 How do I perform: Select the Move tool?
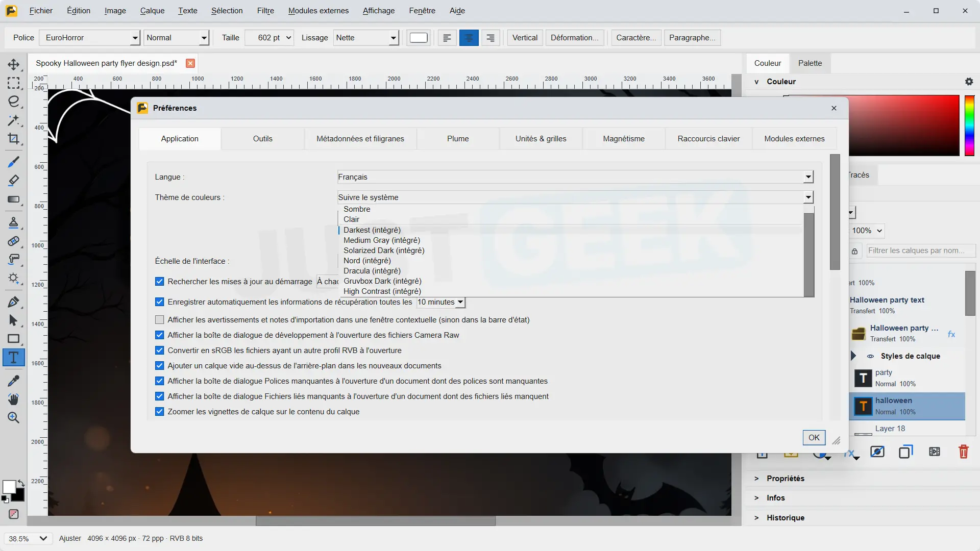[x=14, y=64]
